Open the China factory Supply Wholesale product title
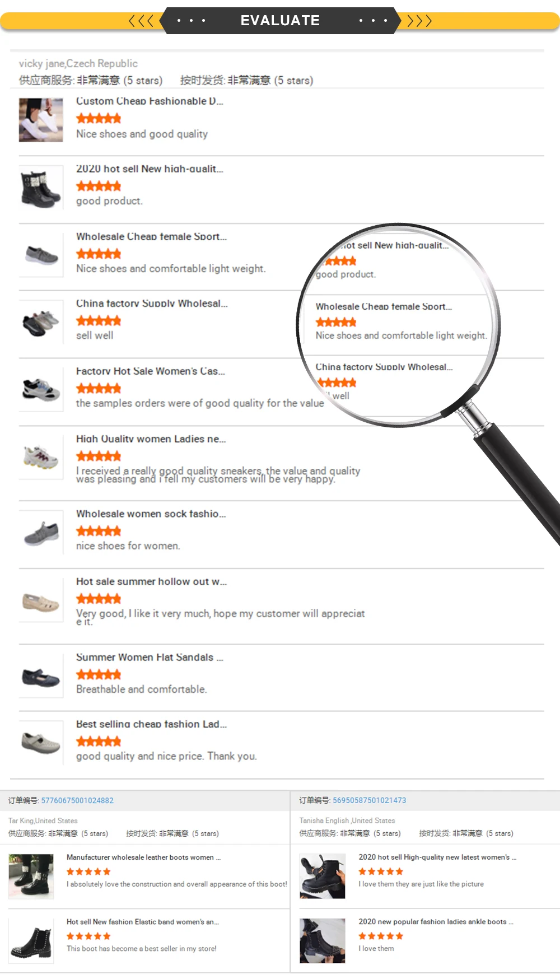560x979 pixels. pyautogui.click(x=152, y=304)
